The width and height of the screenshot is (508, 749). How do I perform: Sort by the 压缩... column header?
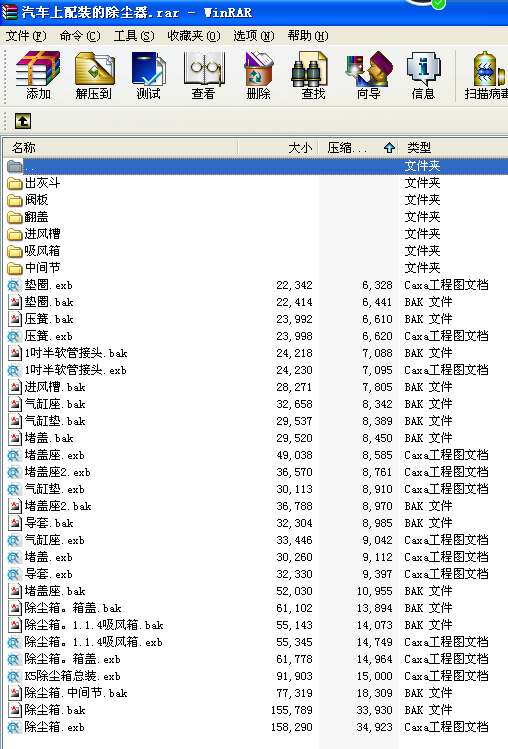tap(359, 148)
